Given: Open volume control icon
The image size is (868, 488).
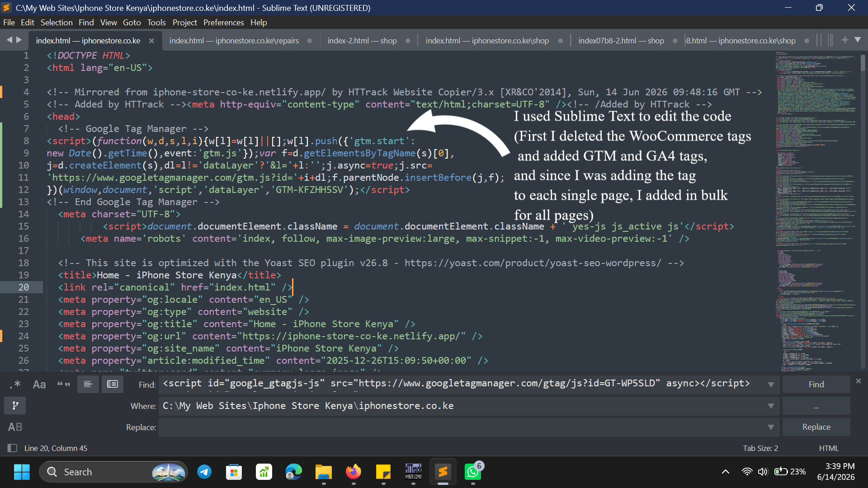Looking at the screenshot, I should (763, 472).
